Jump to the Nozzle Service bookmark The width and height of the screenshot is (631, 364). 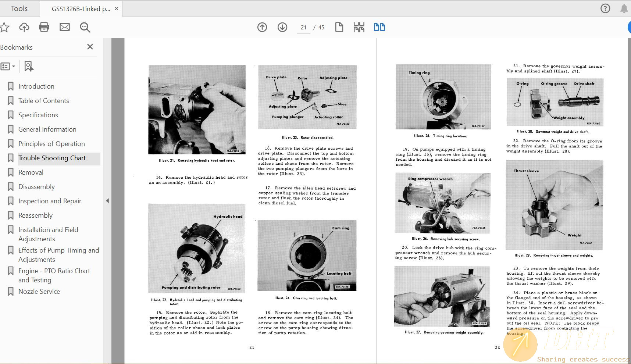tap(39, 292)
